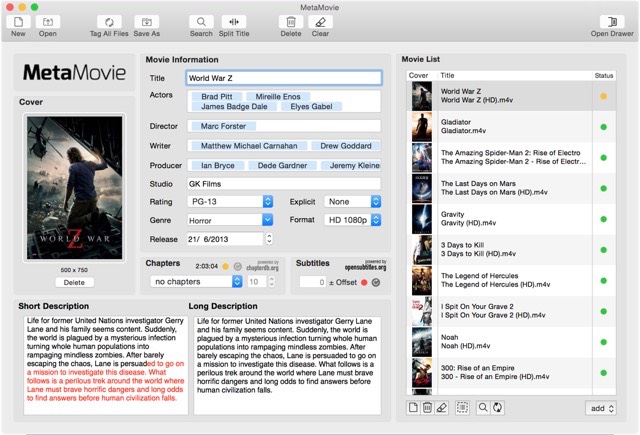
Task: Click the red Subtitles status dot
Action: coord(364,282)
